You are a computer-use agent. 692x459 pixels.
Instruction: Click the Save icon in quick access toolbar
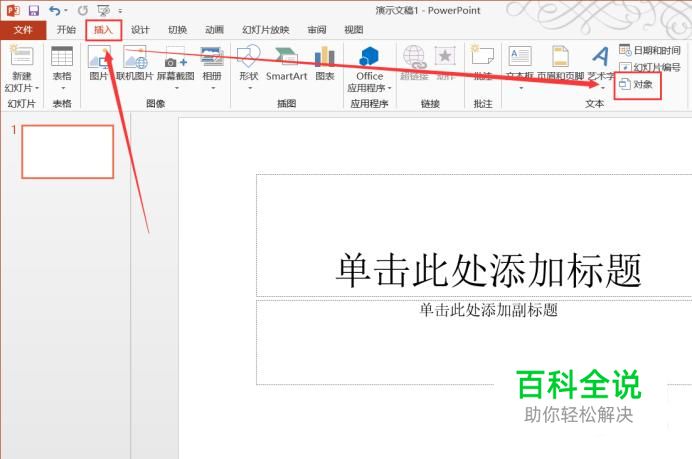[34, 10]
